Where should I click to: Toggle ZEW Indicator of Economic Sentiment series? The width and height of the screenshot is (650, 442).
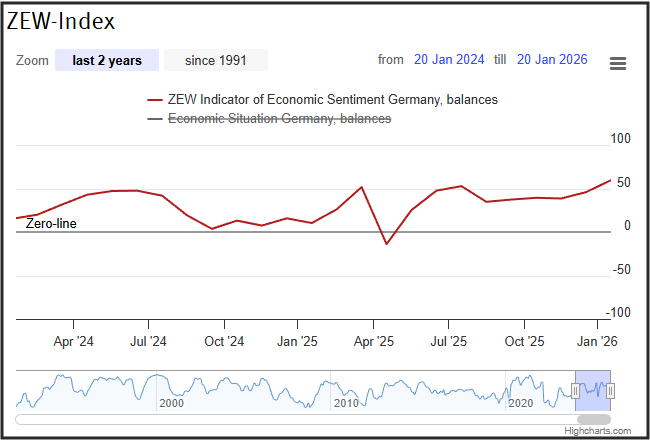pyautogui.click(x=332, y=100)
